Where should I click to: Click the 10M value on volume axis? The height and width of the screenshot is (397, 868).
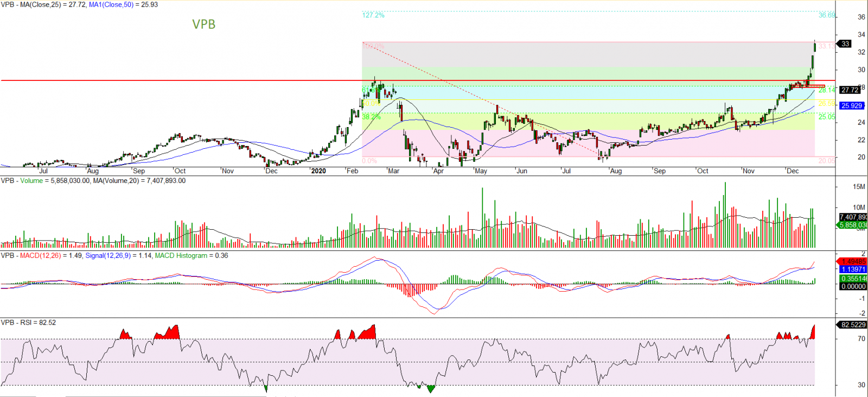click(859, 207)
